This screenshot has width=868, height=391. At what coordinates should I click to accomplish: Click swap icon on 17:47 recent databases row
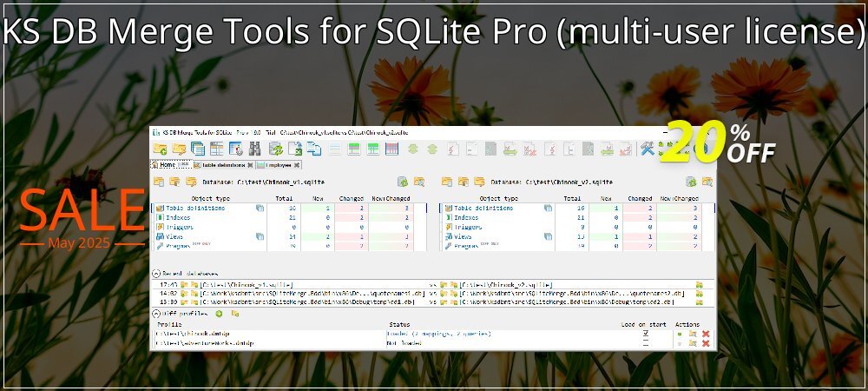699,285
